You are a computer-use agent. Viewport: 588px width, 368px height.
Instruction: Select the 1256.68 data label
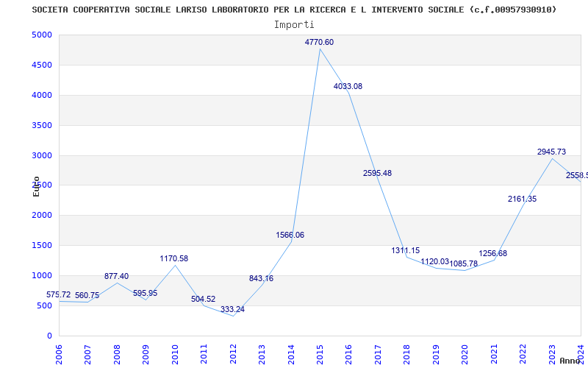click(492, 253)
